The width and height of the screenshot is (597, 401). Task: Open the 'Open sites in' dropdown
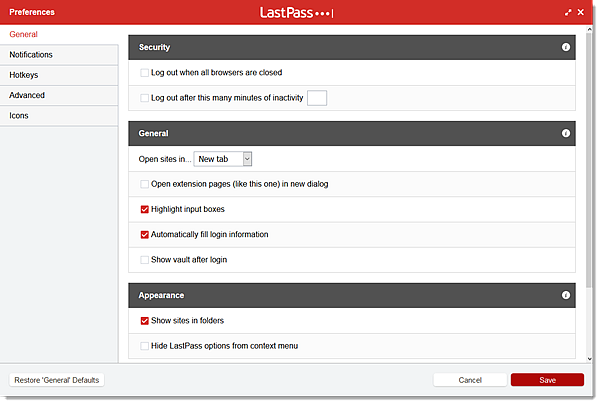223,159
